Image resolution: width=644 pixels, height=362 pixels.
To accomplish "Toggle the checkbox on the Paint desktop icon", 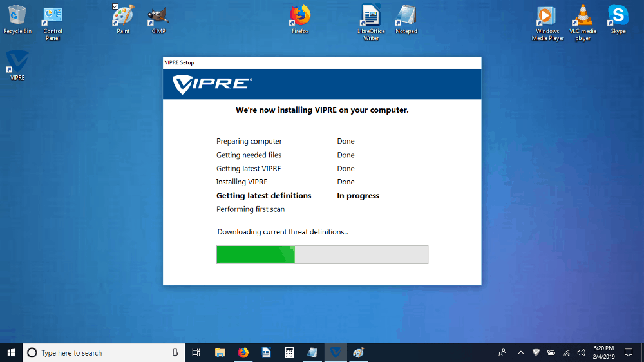I will click(x=115, y=6).
